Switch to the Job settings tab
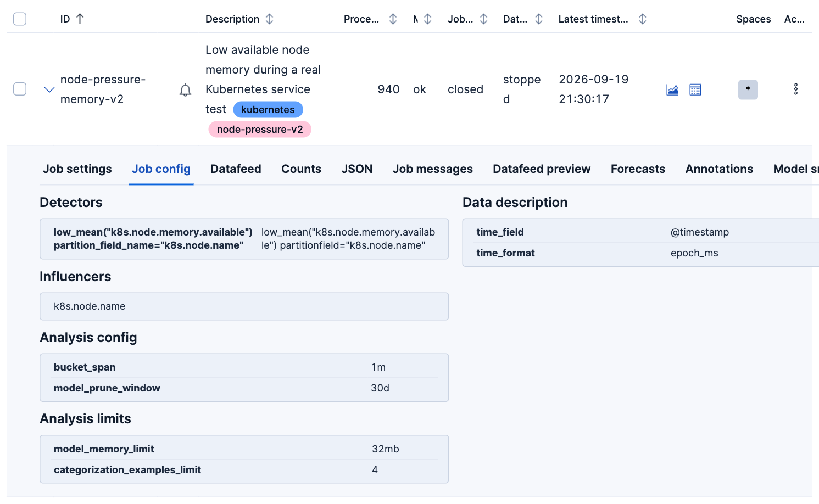Screen dimensions: 819x504 77,169
